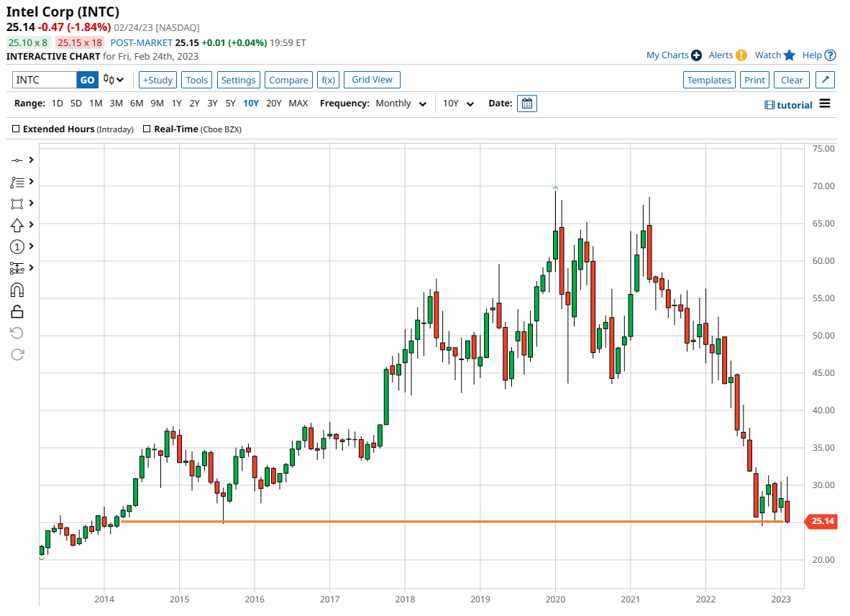Select the 3M range
Screen dimensions: 850x616
pyautogui.click(x=116, y=104)
